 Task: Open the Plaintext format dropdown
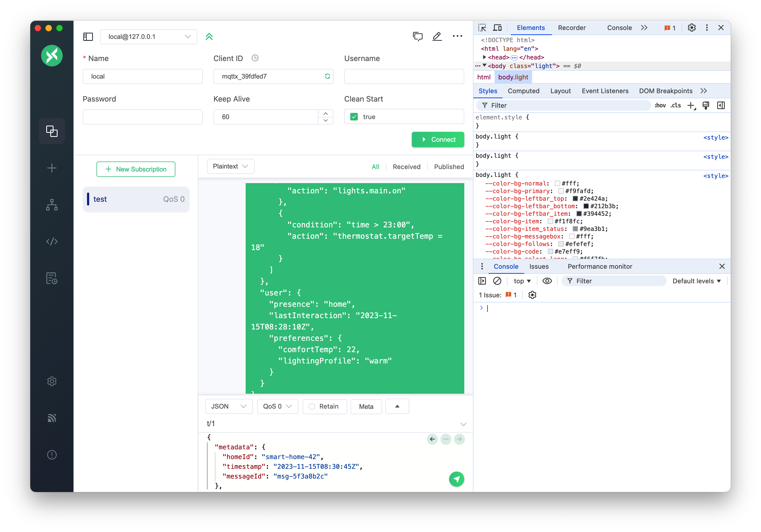pos(230,166)
